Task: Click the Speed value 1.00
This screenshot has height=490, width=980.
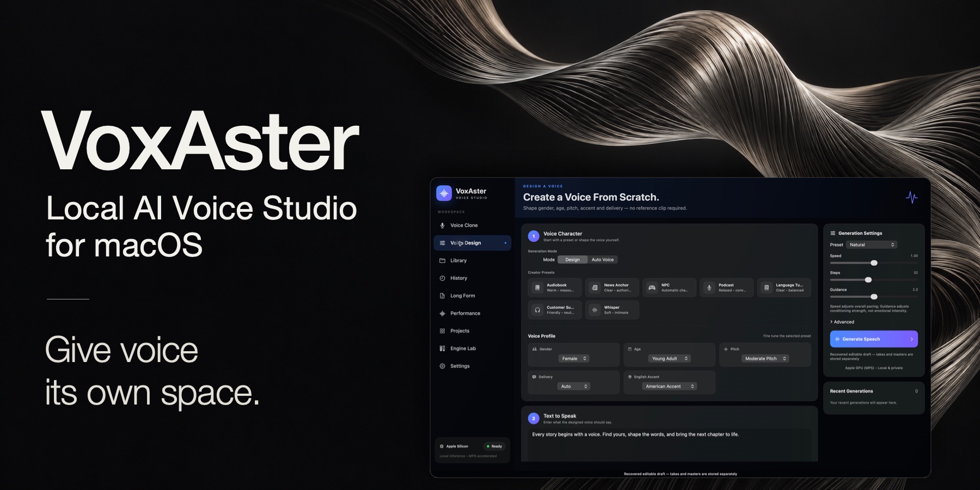Action: (x=914, y=256)
